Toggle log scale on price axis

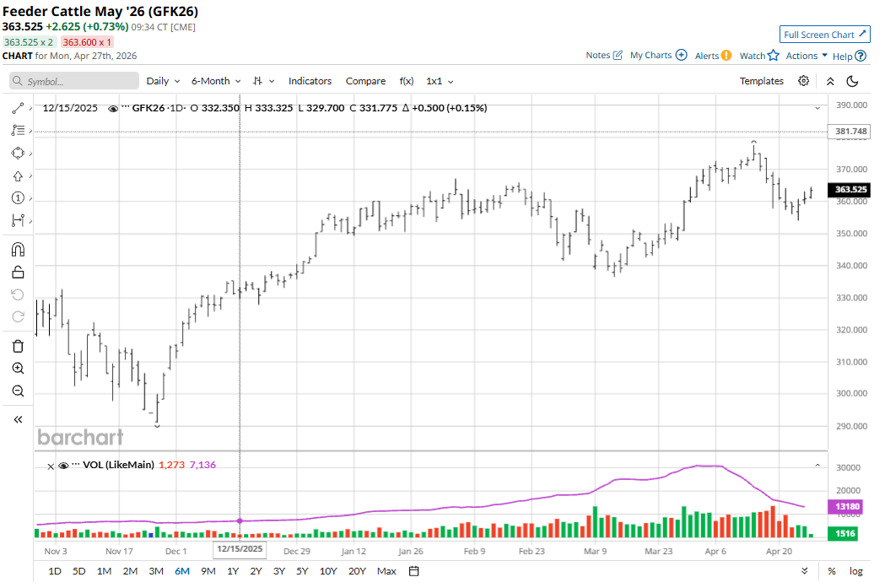(x=855, y=571)
